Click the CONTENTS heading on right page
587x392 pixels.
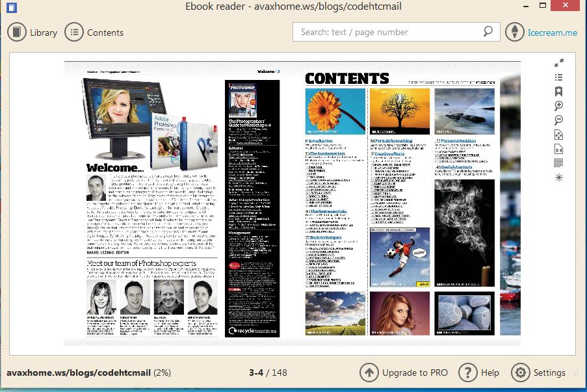(x=347, y=79)
